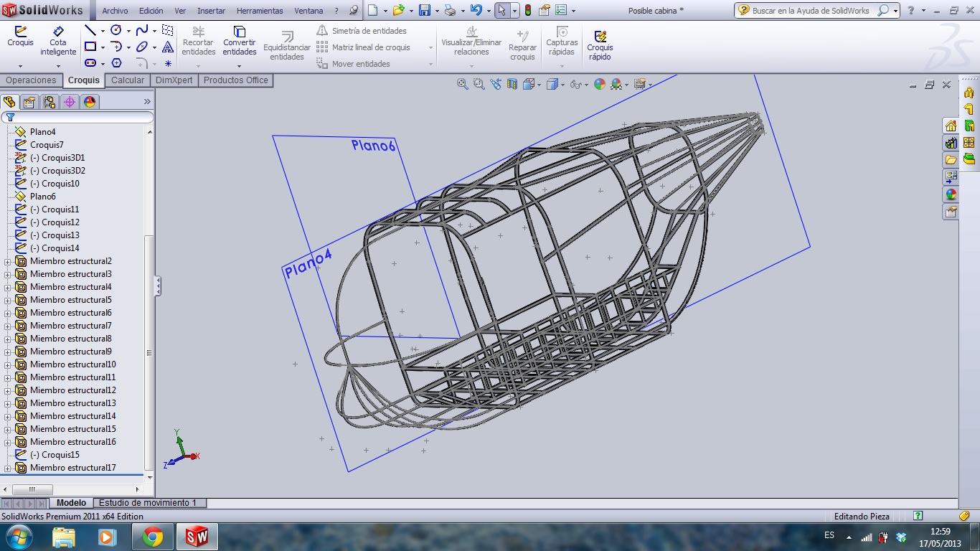Switch to Estudio de movimiento 1 tab
980x551 pixels.
[150, 503]
